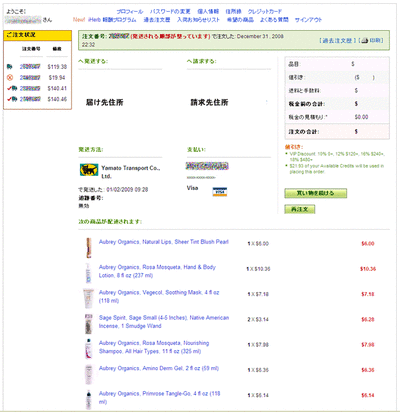Click the '2 X $3.14' quantity text

pyautogui.click(x=258, y=319)
